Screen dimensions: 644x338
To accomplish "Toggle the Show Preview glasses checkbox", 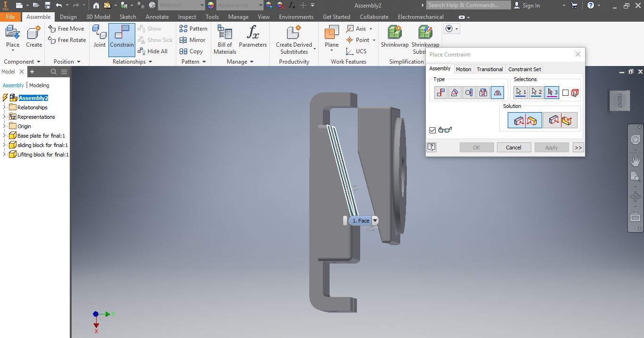I will point(432,130).
